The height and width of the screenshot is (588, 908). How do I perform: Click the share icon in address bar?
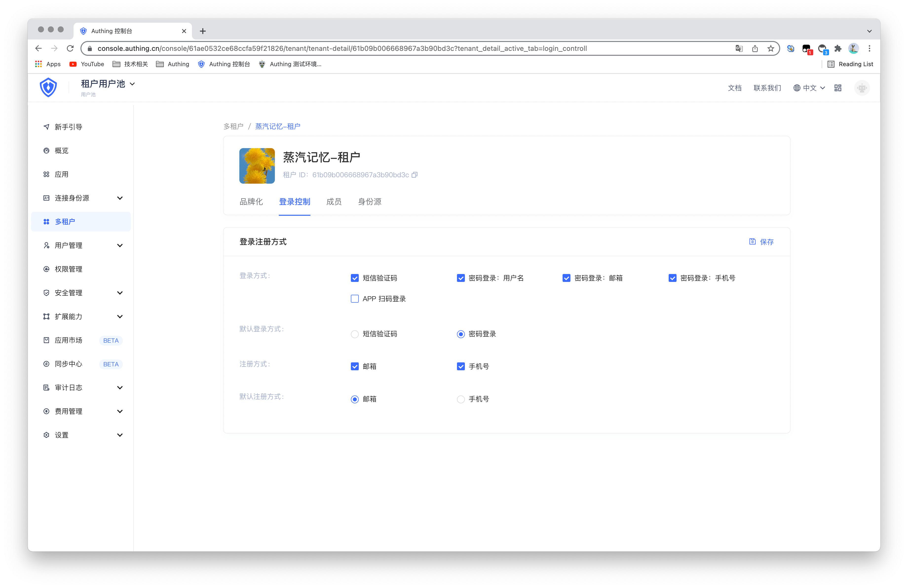coord(755,48)
